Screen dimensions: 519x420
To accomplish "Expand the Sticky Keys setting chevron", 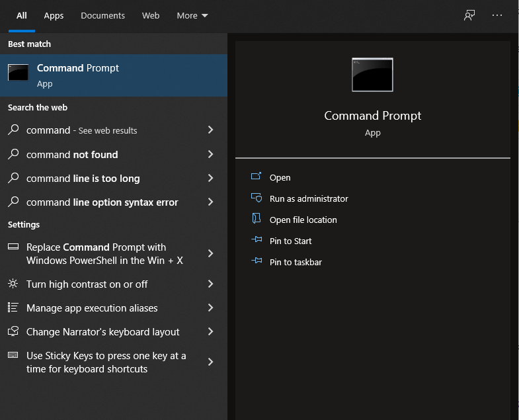I will pos(210,362).
